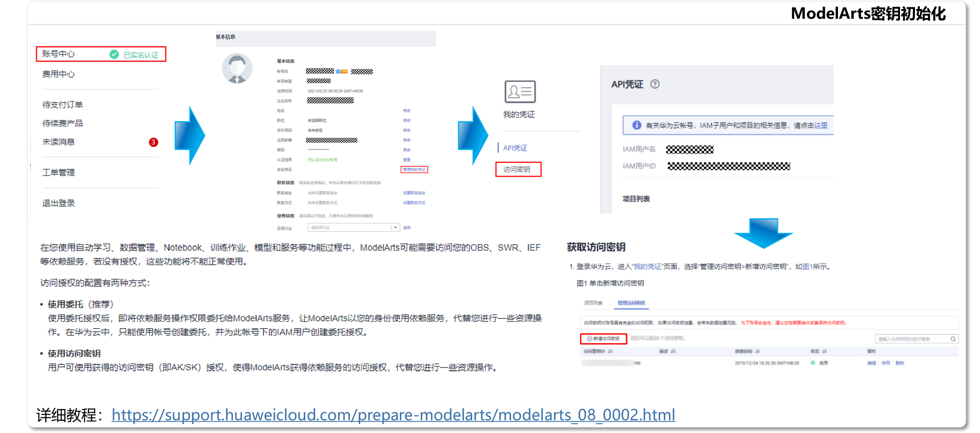Open the 管理我的凭证 link
The height and width of the screenshot is (433, 980).
click(414, 169)
